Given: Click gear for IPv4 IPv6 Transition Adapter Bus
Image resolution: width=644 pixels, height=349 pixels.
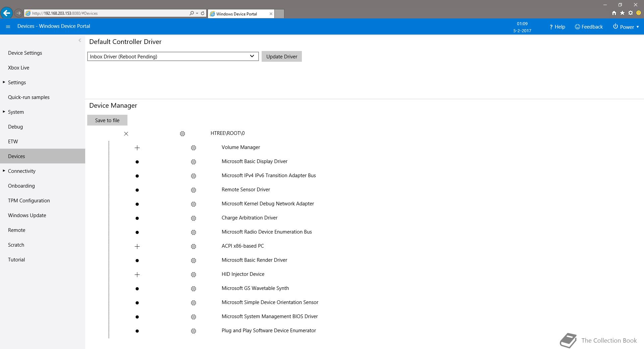Looking at the screenshot, I should 194,176.
